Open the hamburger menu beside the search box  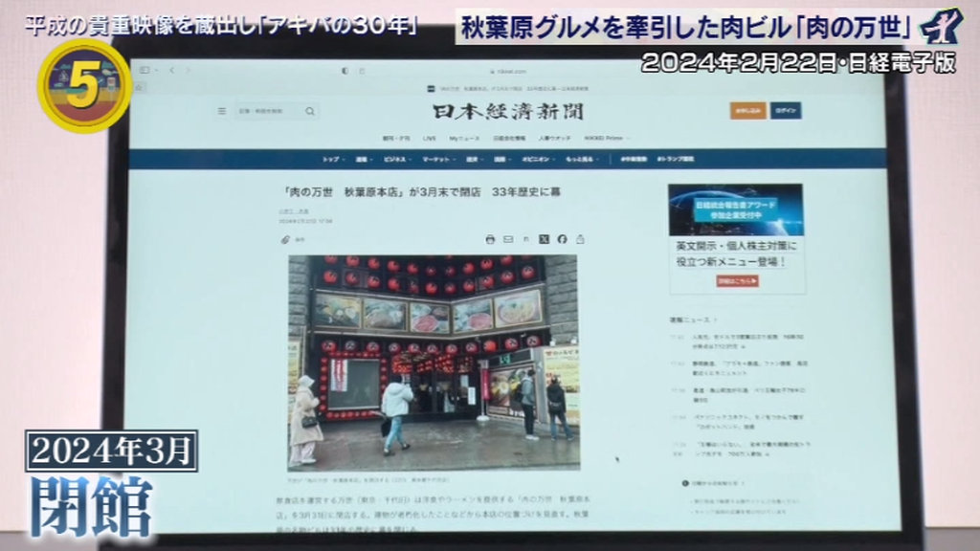(x=221, y=111)
